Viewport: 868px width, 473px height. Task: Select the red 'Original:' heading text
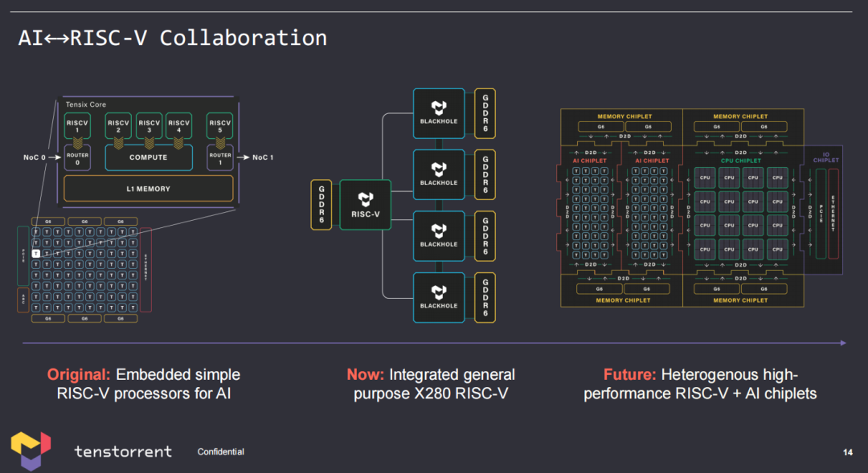pos(79,375)
